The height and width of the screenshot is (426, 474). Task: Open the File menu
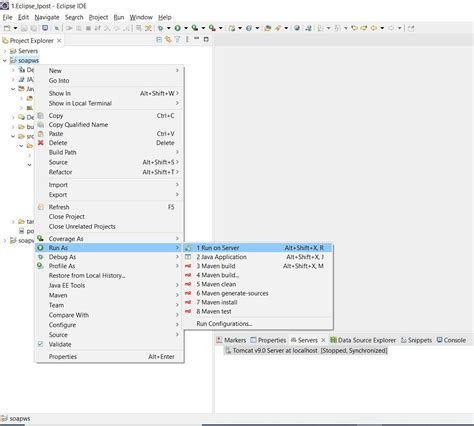click(x=7, y=17)
